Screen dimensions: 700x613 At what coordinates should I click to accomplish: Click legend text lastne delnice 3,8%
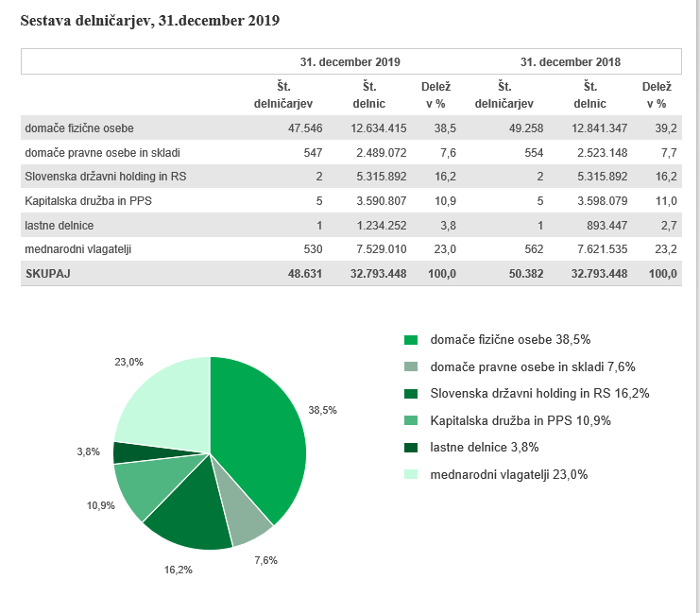pyautogui.click(x=485, y=448)
